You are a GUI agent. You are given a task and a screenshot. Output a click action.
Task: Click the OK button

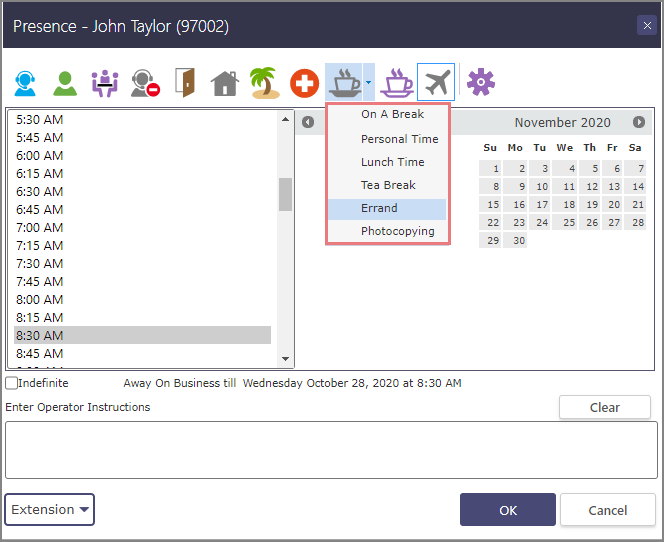click(x=508, y=510)
